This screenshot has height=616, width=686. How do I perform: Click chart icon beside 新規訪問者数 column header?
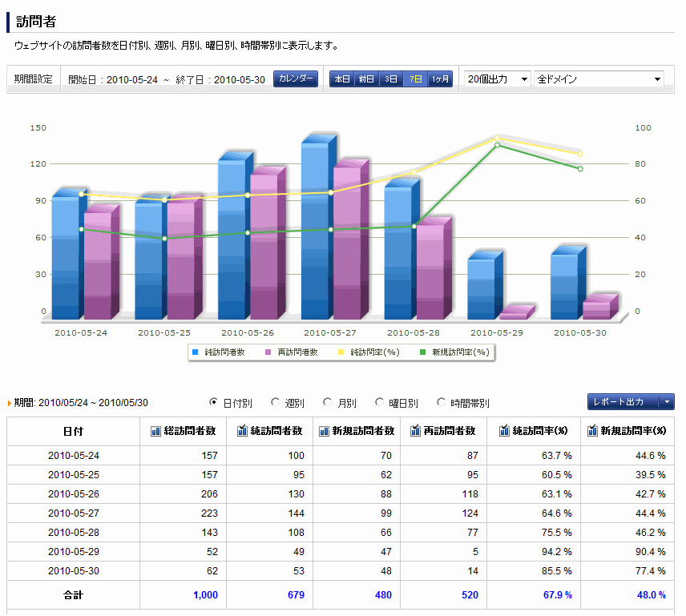(325, 431)
